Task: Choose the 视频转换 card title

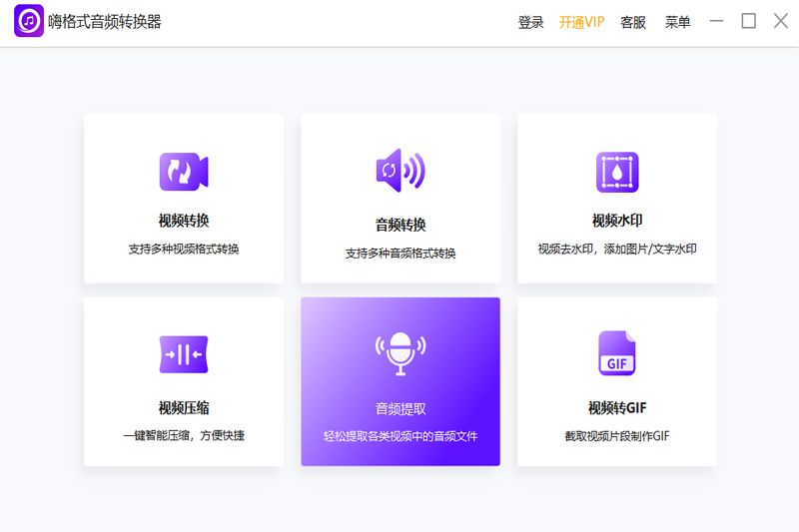Action: [184, 221]
